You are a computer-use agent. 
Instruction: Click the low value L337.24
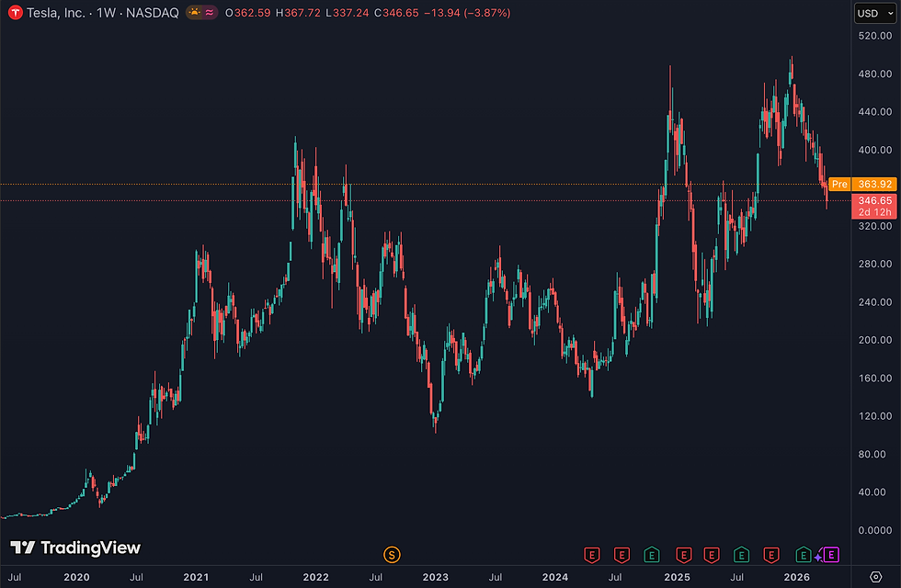point(348,13)
